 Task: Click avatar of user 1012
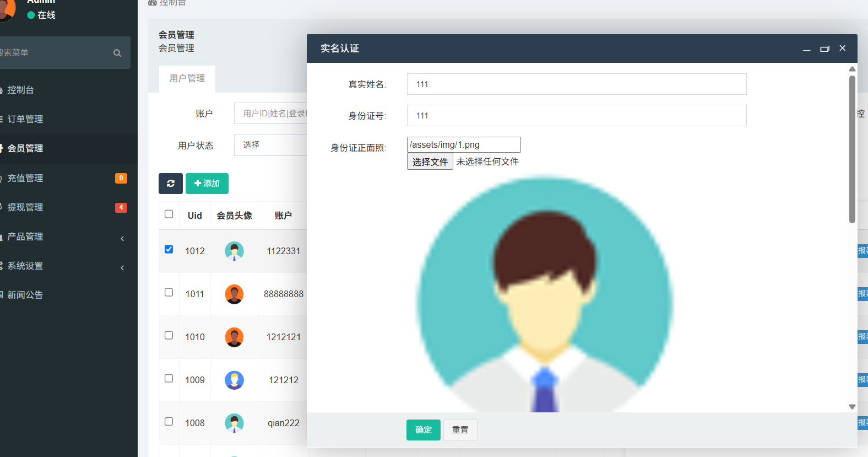tap(234, 251)
